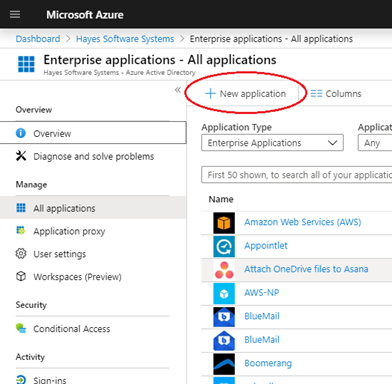Click the AWS-NP cube icon
The width and height of the screenshot is (392, 385).
(x=224, y=293)
